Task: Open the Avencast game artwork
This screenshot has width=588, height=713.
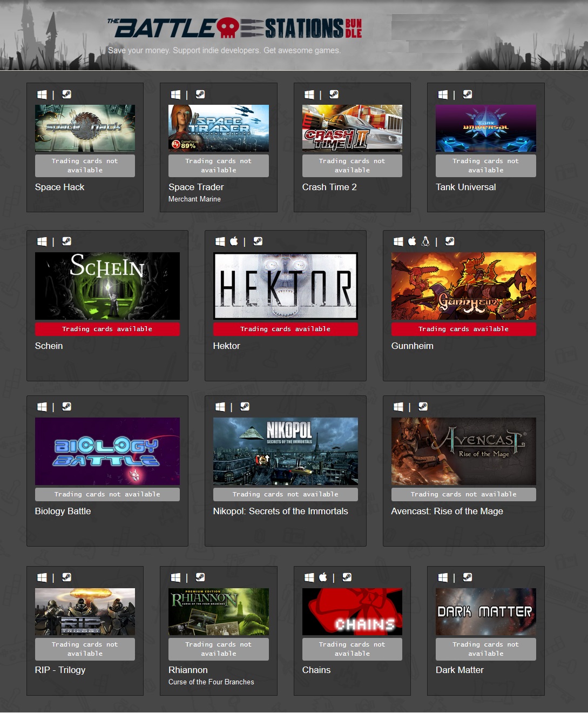Action: 464,451
